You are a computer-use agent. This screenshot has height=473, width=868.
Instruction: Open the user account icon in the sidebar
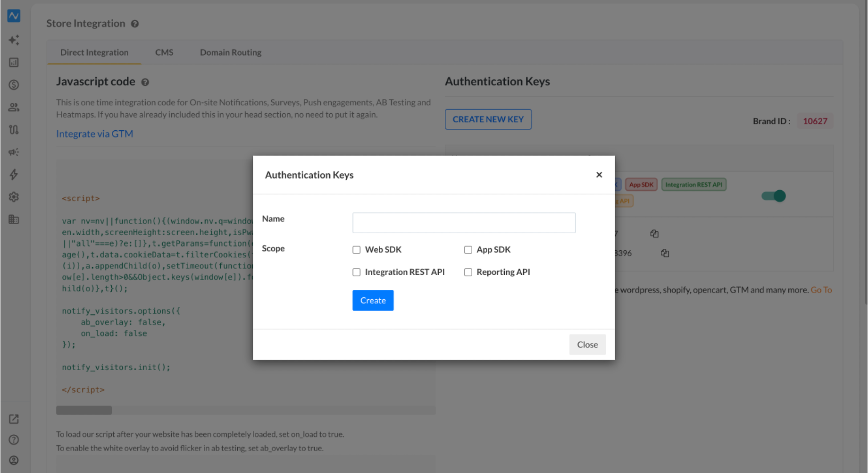pos(14,460)
